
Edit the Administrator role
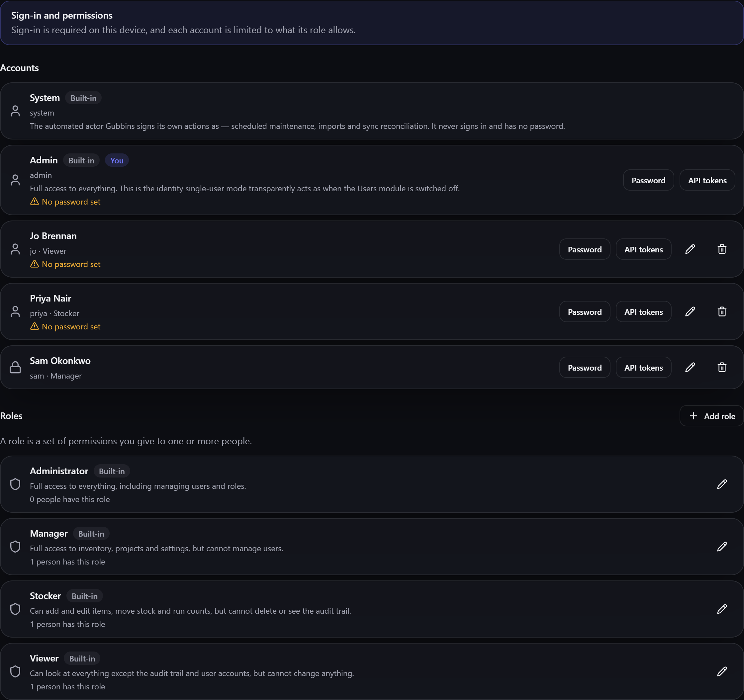tap(722, 484)
